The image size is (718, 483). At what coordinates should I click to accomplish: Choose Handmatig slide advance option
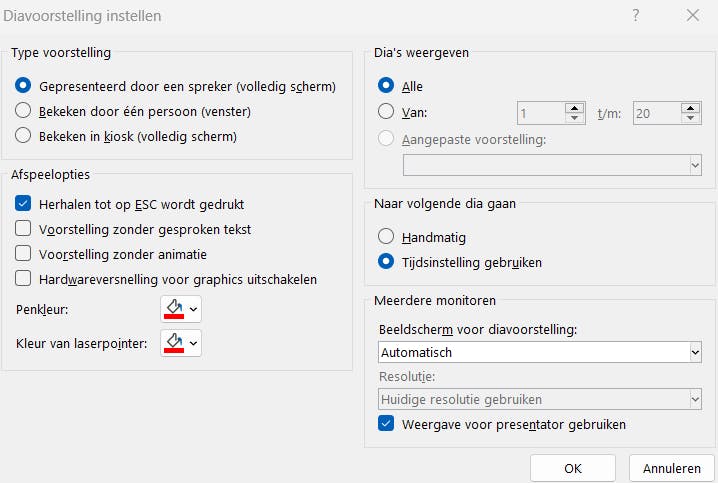(x=386, y=237)
